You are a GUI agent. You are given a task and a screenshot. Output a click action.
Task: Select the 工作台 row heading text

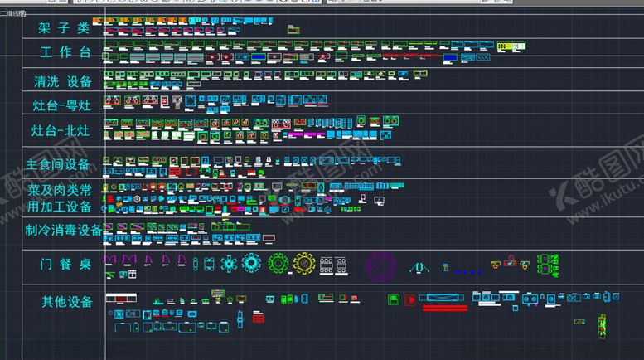(65, 53)
